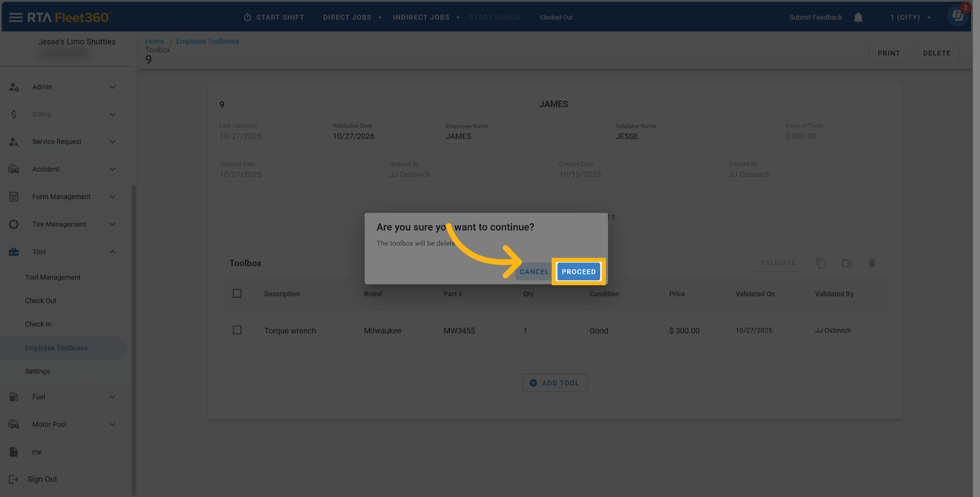
Task: Toggle the select-all header checkbox
Action: click(237, 293)
